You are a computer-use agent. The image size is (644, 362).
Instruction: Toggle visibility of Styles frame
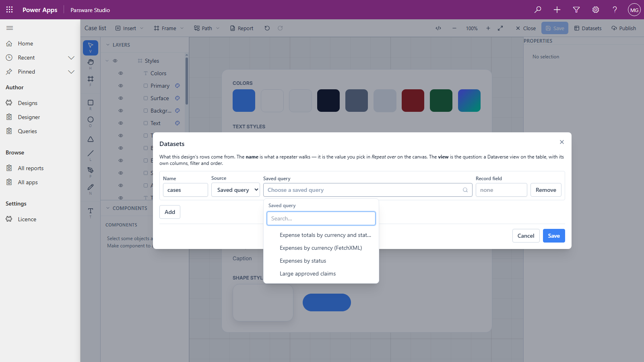(x=115, y=61)
